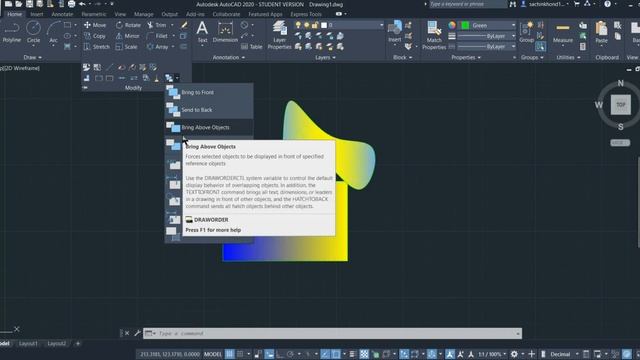Select the Text annotation tool

pos(202,32)
